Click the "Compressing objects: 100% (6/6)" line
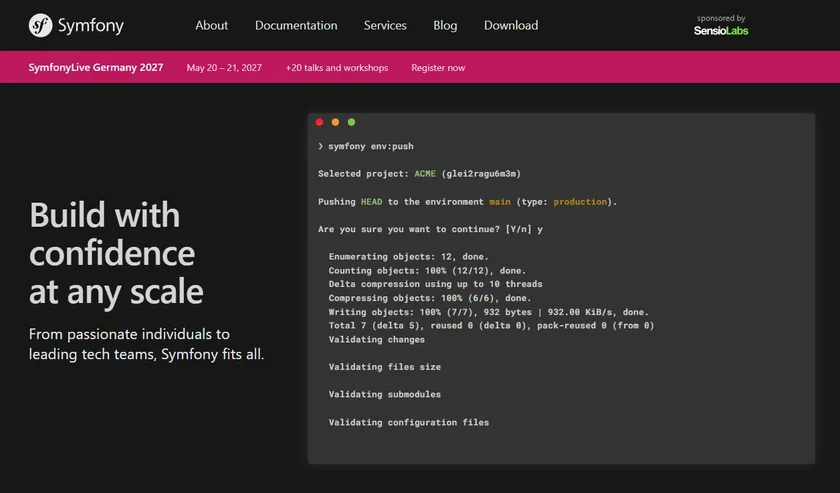The width and height of the screenshot is (840, 493). 430,298
